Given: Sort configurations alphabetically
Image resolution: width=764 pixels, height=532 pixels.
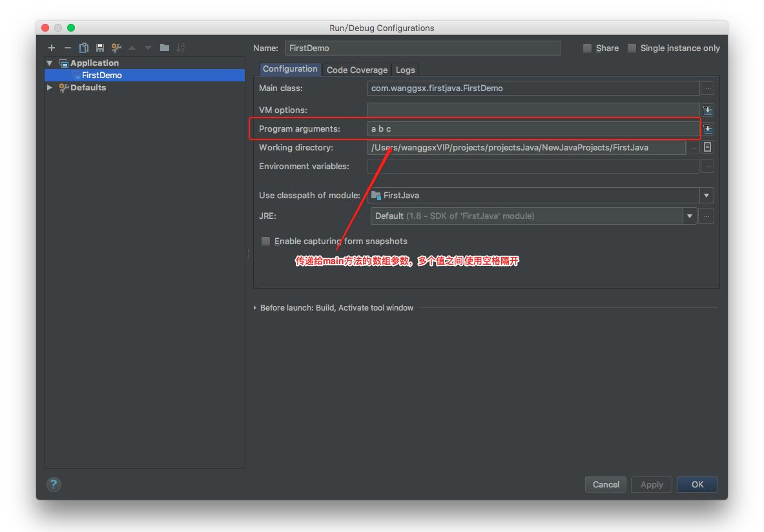Looking at the screenshot, I should [181, 48].
